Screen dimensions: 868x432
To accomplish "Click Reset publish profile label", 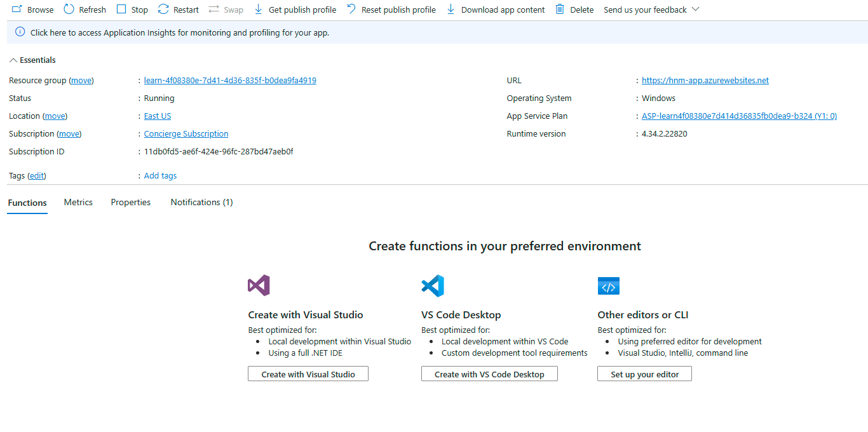I will [398, 10].
